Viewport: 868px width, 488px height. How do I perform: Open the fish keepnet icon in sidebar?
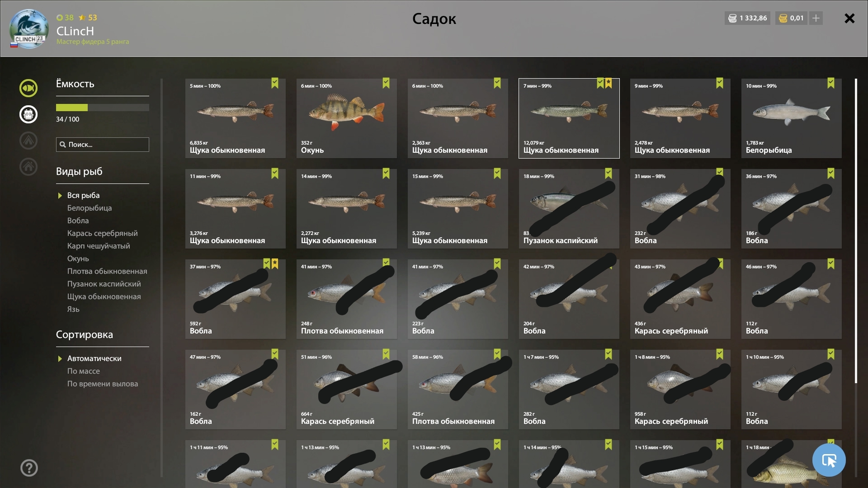click(x=28, y=88)
